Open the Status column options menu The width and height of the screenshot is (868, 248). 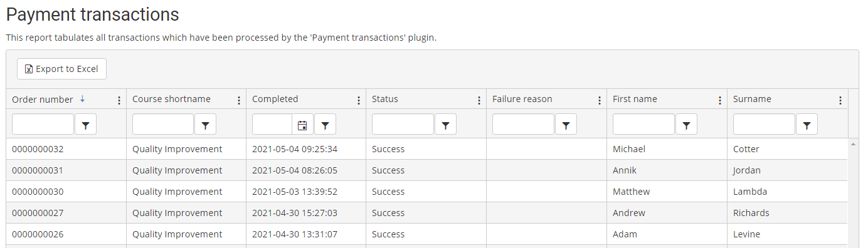tap(479, 100)
